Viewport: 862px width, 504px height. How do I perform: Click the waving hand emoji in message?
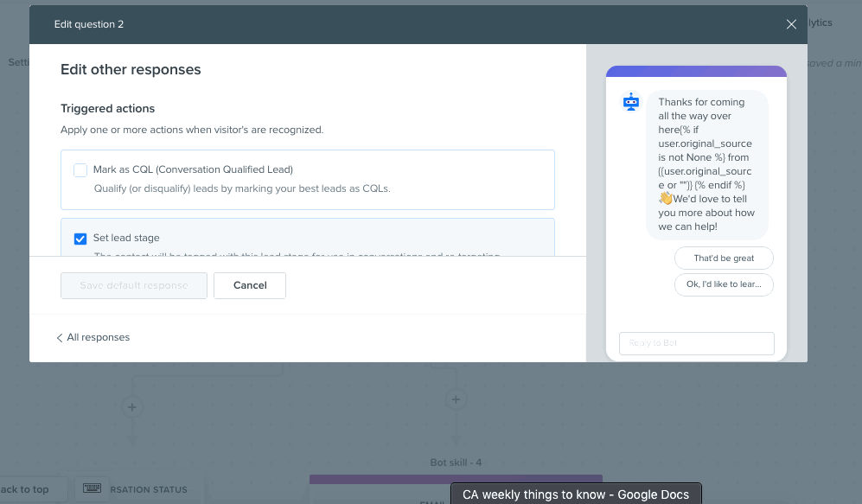666,199
